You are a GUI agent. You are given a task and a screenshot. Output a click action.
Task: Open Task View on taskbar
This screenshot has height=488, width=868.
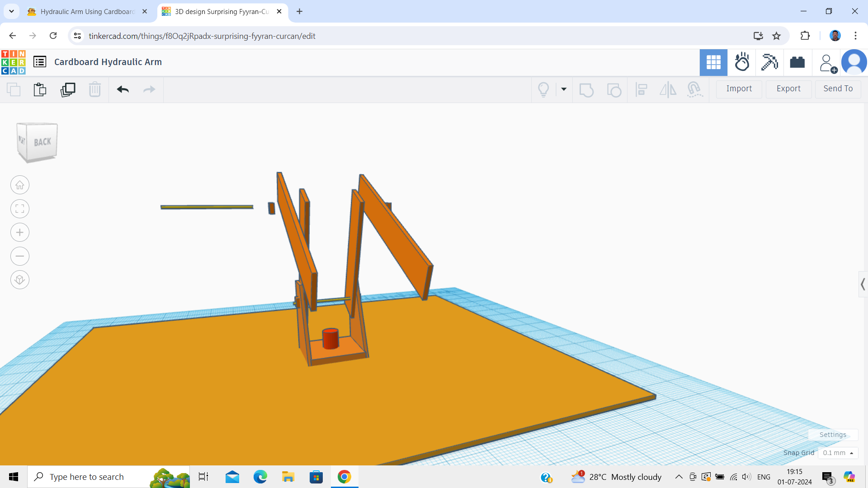point(203,477)
